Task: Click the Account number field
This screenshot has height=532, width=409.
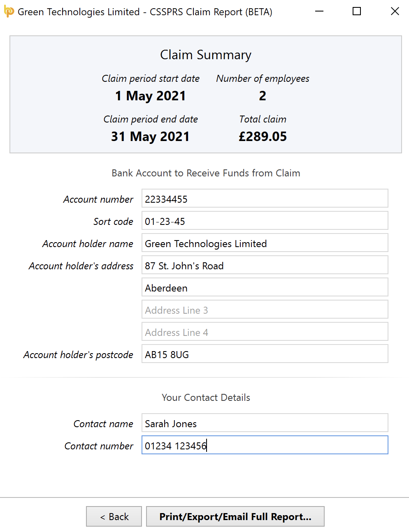Action: 265,199
